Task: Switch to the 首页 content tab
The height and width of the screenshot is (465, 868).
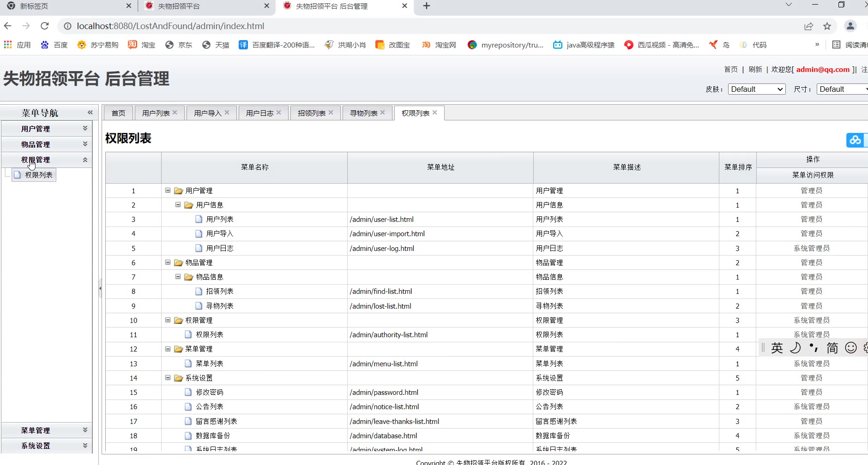Action: coord(118,113)
